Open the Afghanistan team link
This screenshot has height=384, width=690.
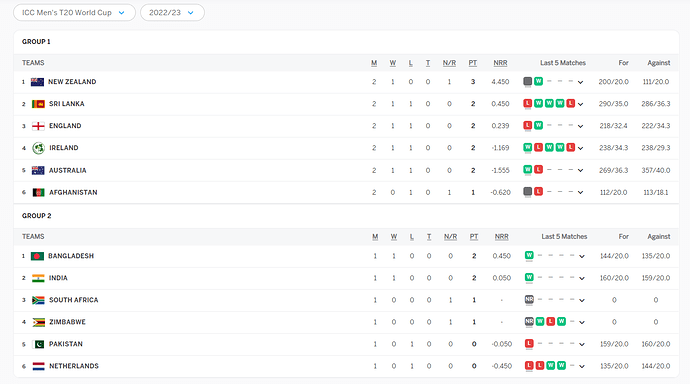coord(73,192)
